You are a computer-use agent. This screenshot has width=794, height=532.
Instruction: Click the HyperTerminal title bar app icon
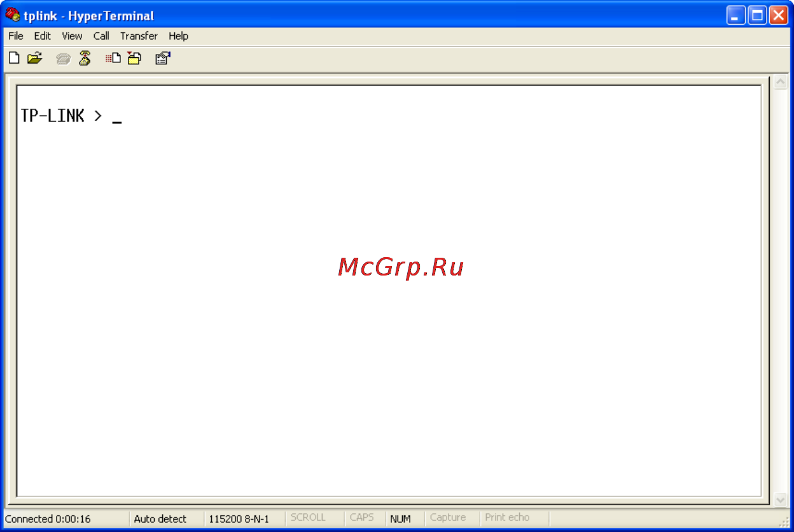click(x=12, y=15)
